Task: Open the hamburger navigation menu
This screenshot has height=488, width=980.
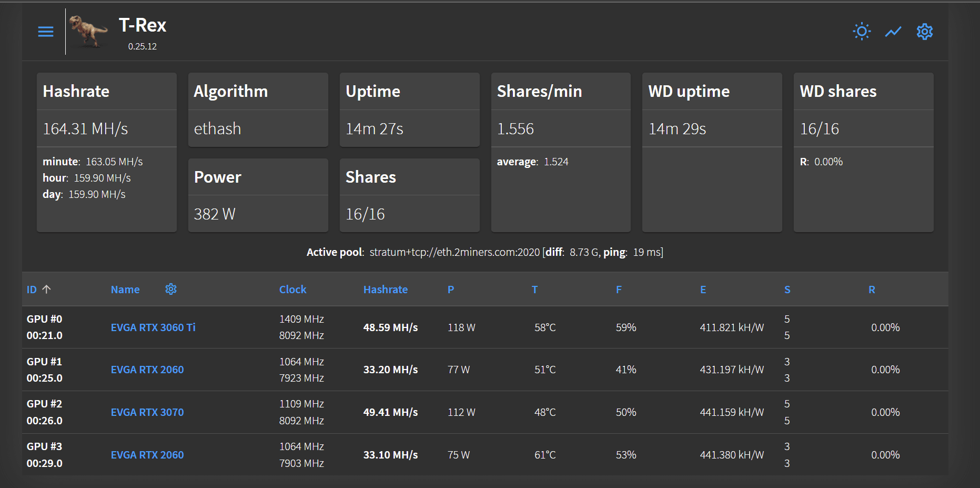Action: [x=46, y=32]
